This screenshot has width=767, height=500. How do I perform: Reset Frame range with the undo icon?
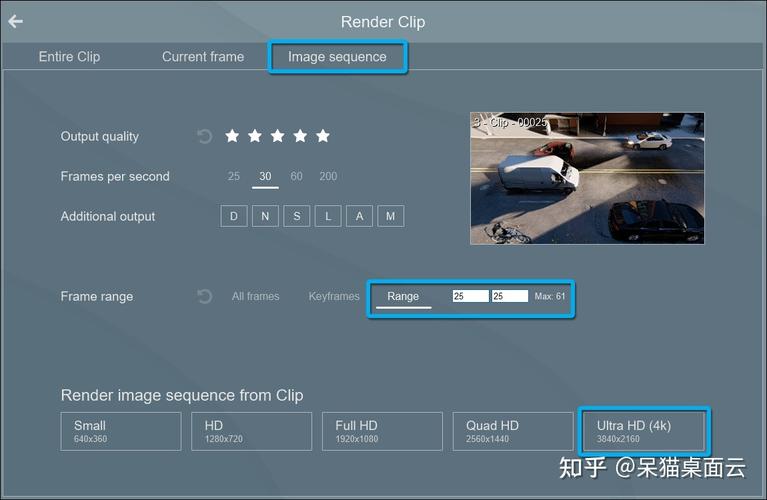204,296
